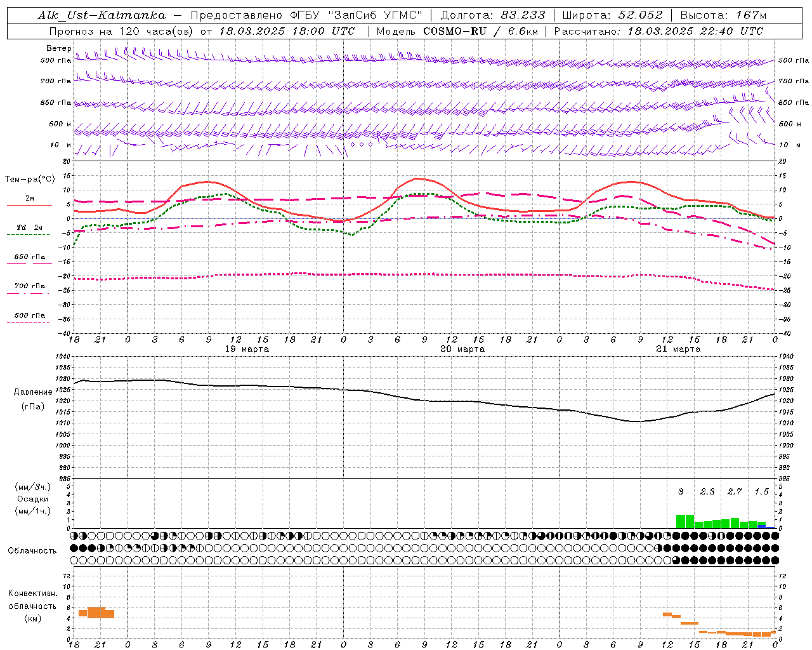Viewport: 812px width, 650px height.
Task: Click the '2.3' precipitation total value
Action: [707, 491]
